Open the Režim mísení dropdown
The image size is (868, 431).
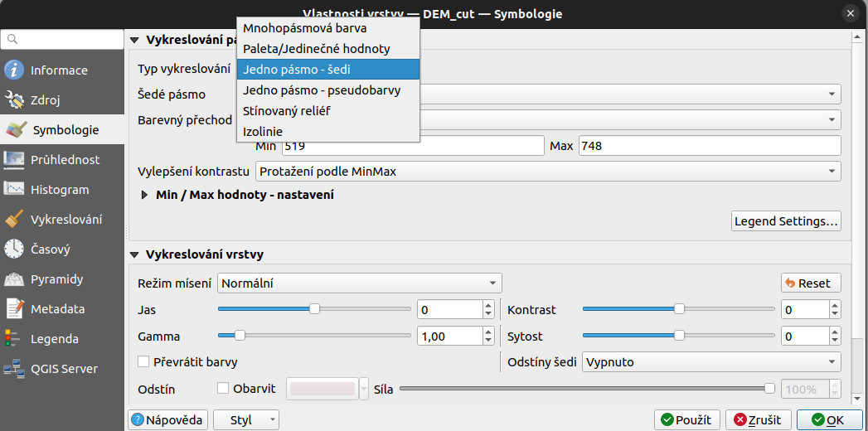click(x=360, y=283)
